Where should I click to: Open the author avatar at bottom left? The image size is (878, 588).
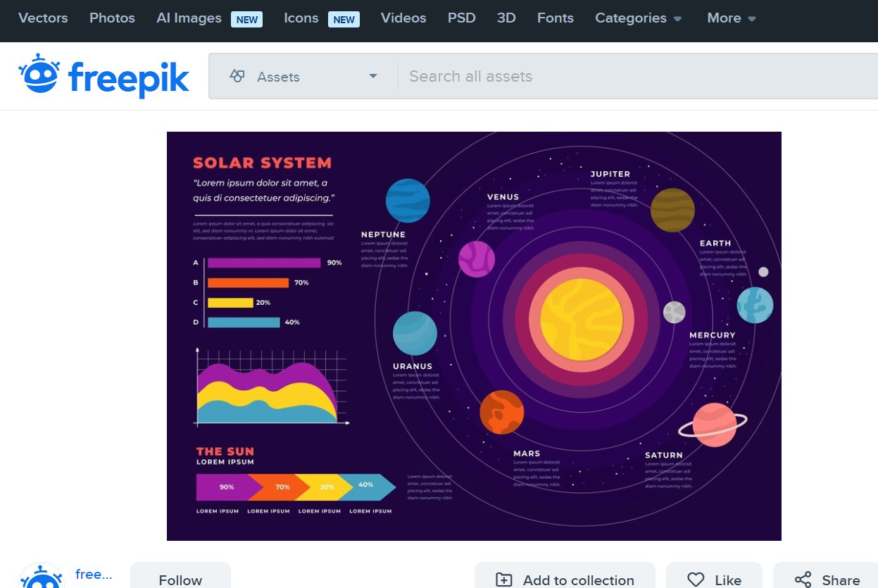tap(42, 577)
